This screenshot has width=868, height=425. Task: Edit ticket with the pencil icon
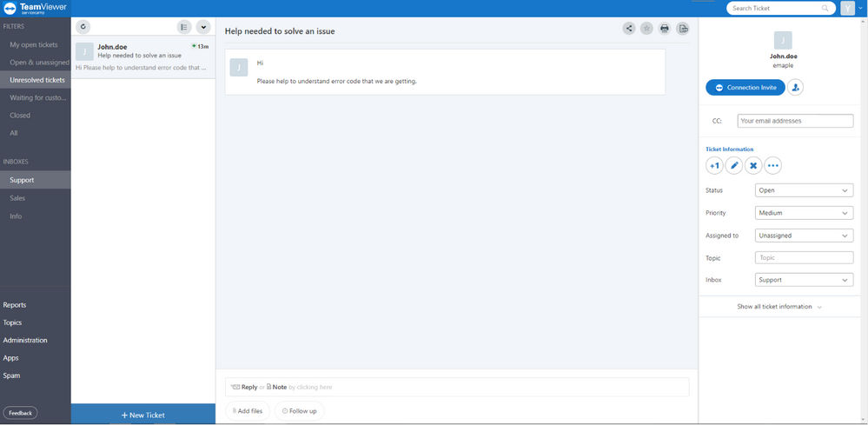(x=734, y=165)
